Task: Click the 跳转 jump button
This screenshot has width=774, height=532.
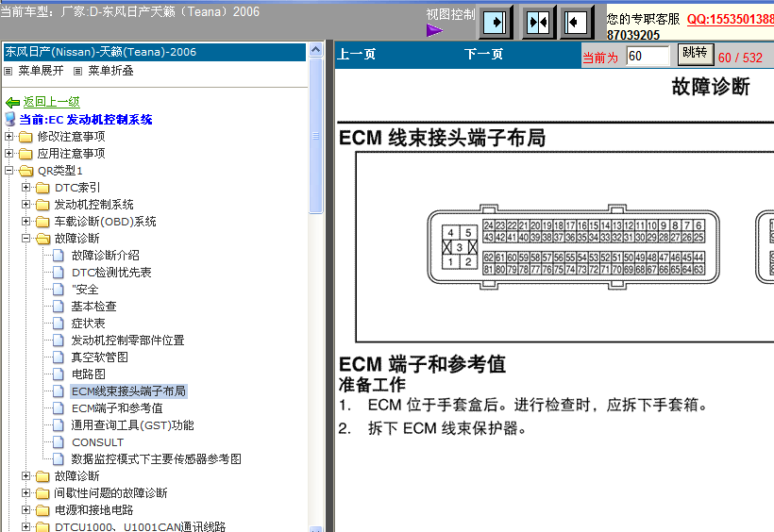Action: (696, 53)
